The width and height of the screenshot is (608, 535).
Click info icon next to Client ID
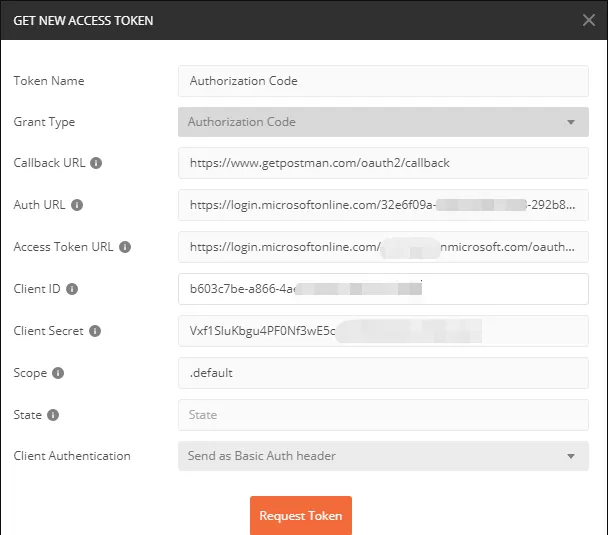pos(71,289)
